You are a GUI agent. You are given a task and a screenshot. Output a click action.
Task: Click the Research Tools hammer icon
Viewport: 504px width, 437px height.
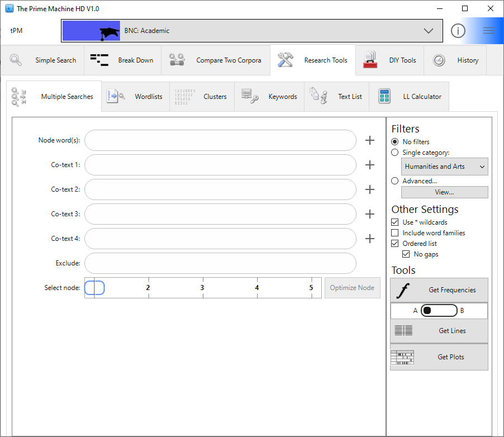point(285,60)
